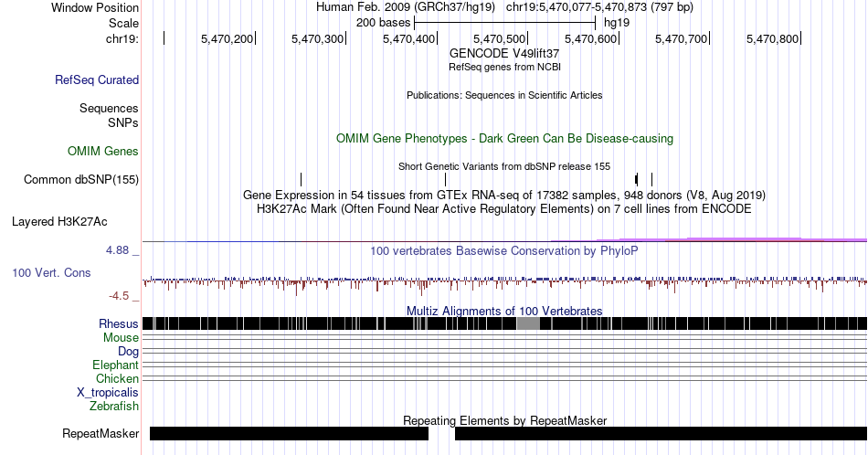Click the right RepeatMasker repeat block
Screen dimensions: 868x455
(x=661, y=433)
